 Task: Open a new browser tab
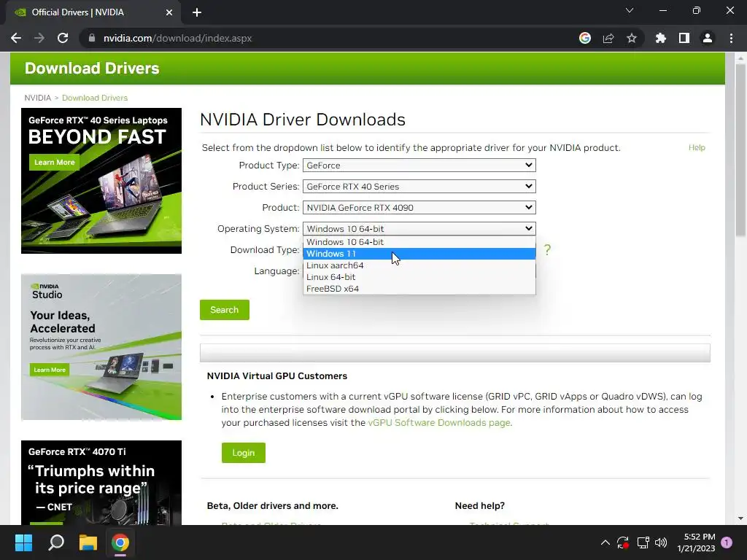[x=197, y=12]
